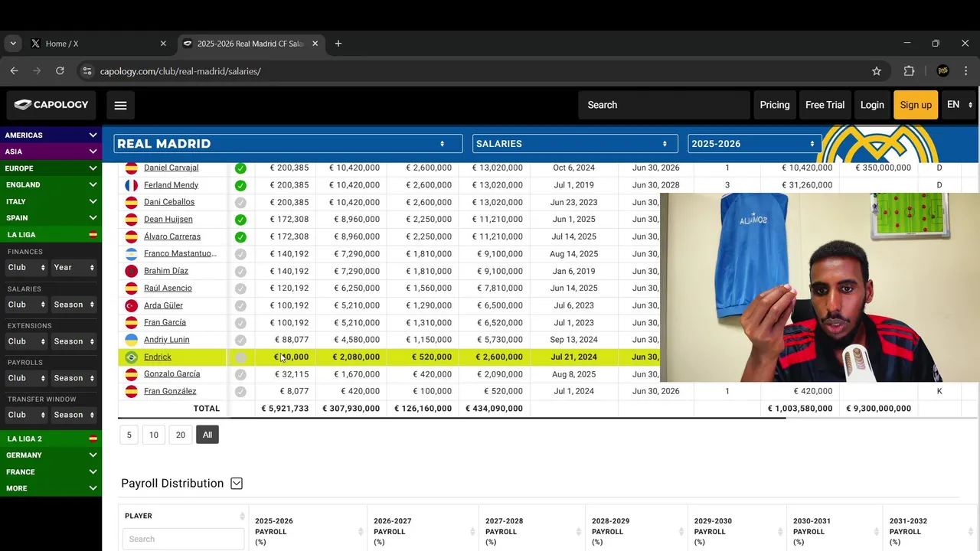Click the grey check for Brahim Díaz
Viewport: 980px width, 551px height.
[x=240, y=271]
